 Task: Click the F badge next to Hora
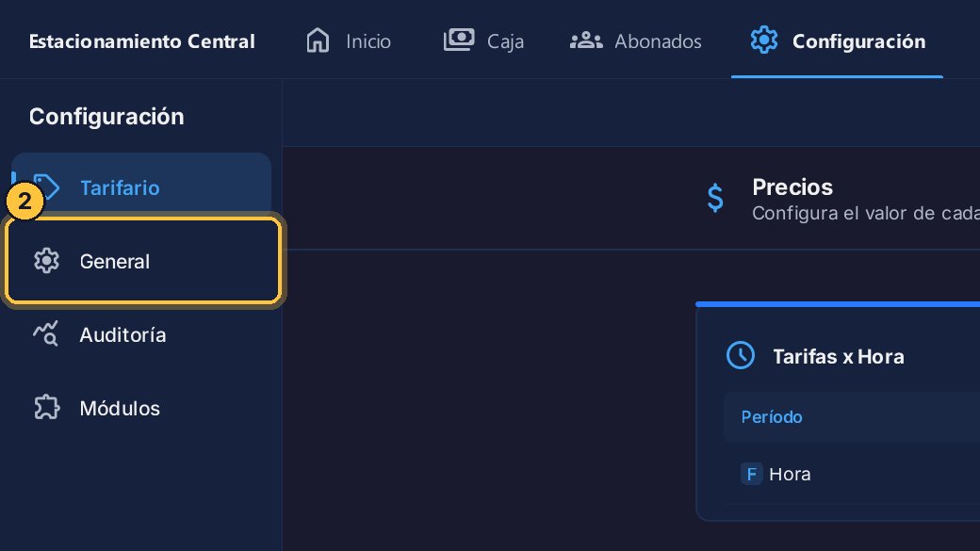coord(751,474)
